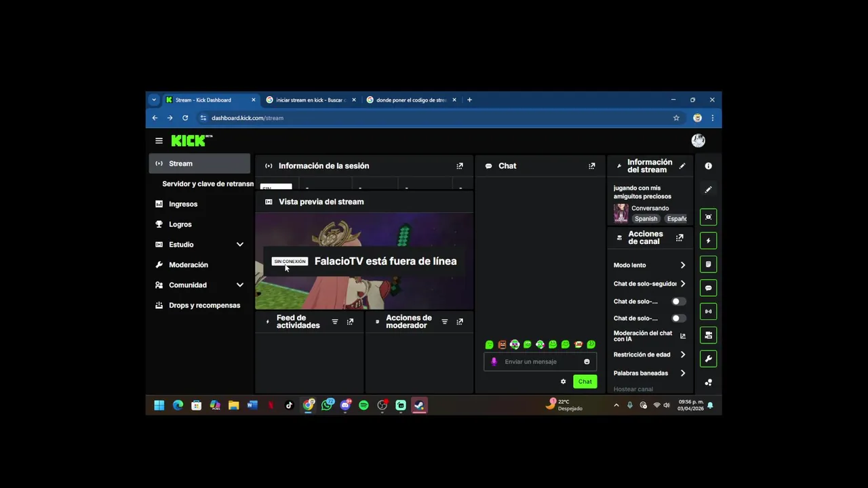Open Discord from the taskbar

click(x=346, y=405)
